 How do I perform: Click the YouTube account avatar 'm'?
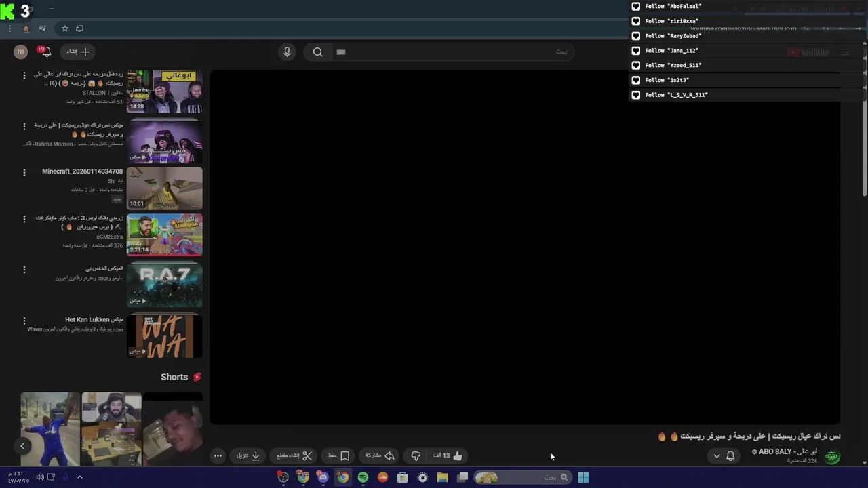pos(21,52)
